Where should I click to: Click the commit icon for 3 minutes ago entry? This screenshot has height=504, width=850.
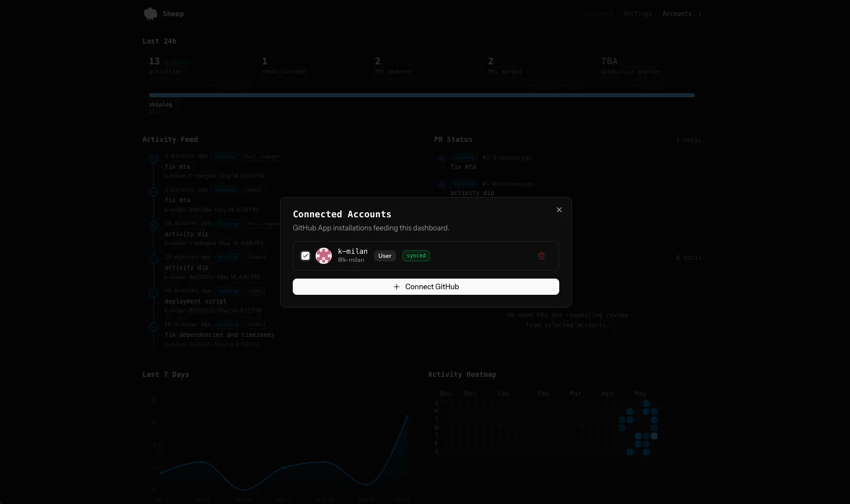click(153, 192)
